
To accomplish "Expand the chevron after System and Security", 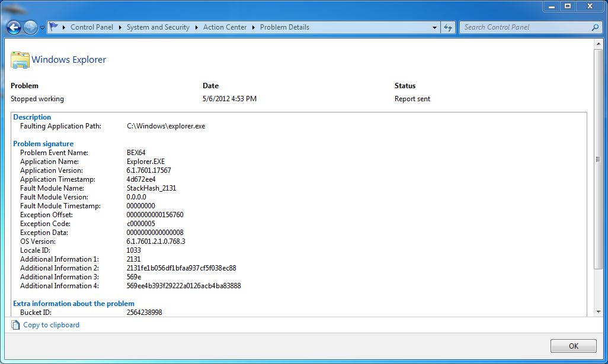I will pyautogui.click(x=197, y=27).
